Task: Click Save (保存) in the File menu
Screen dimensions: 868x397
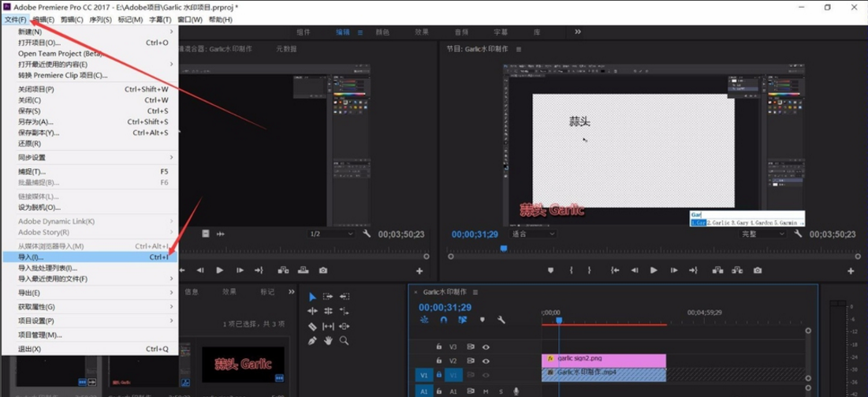Action: click(29, 111)
